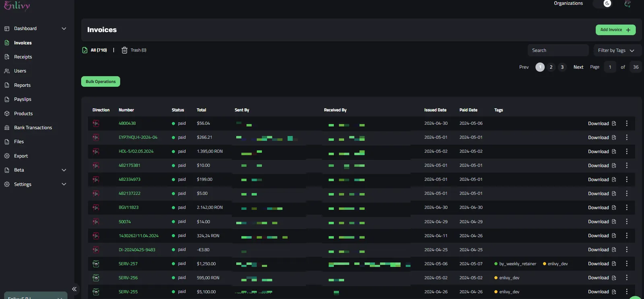Click the Total column header

click(x=201, y=110)
